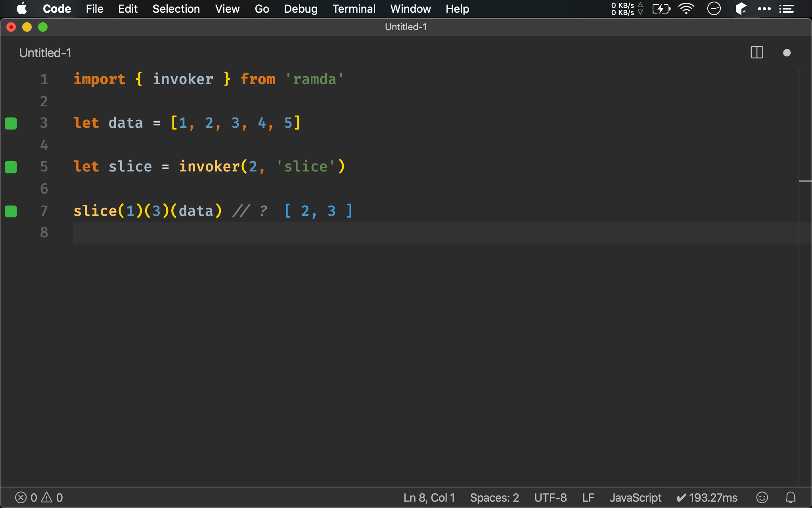Click the cube-shaped menu bar app icon

coord(741,9)
